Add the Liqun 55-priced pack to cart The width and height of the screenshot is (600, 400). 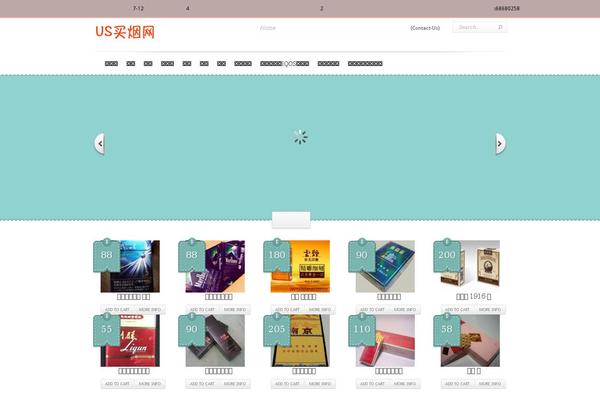117,384
